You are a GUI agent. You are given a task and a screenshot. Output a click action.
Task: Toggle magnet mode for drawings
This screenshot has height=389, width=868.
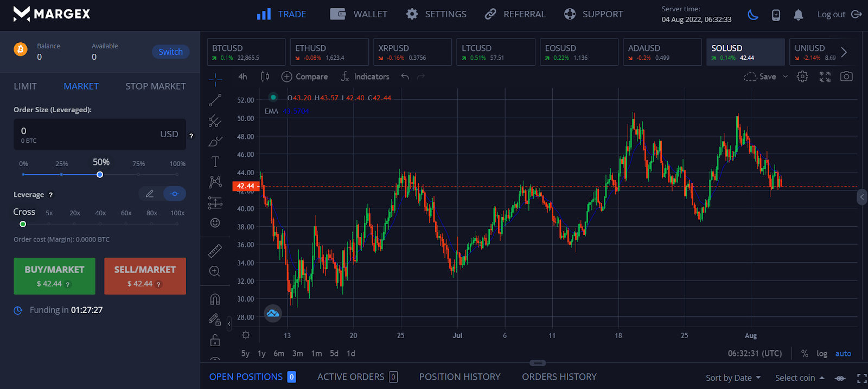(x=215, y=299)
